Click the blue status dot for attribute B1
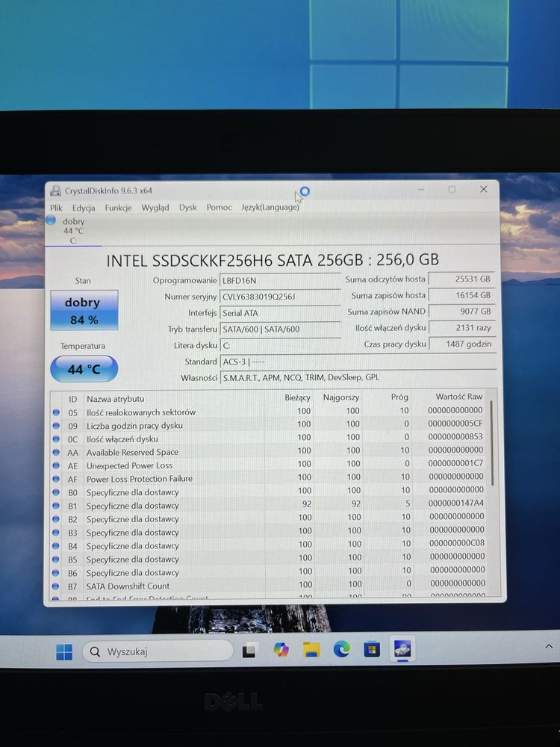Screen dimensions: 560x747 tap(56, 506)
